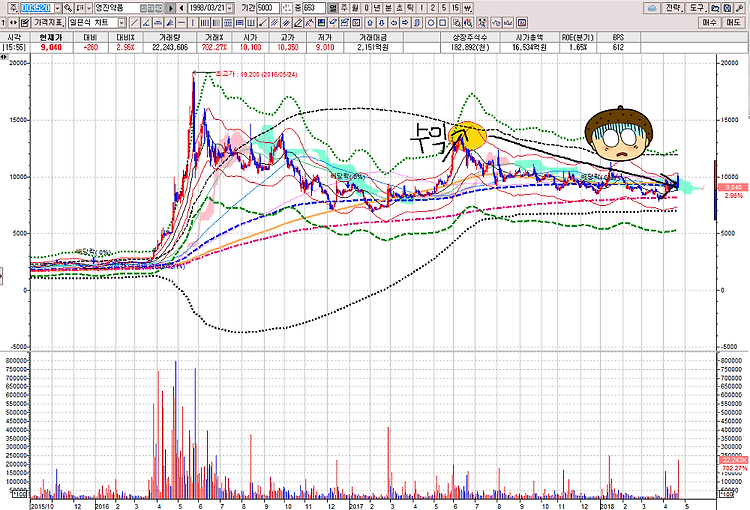Open the 도구 dropdown menu
The width and height of the screenshot is (750, 510).
(x=697, y=8)
